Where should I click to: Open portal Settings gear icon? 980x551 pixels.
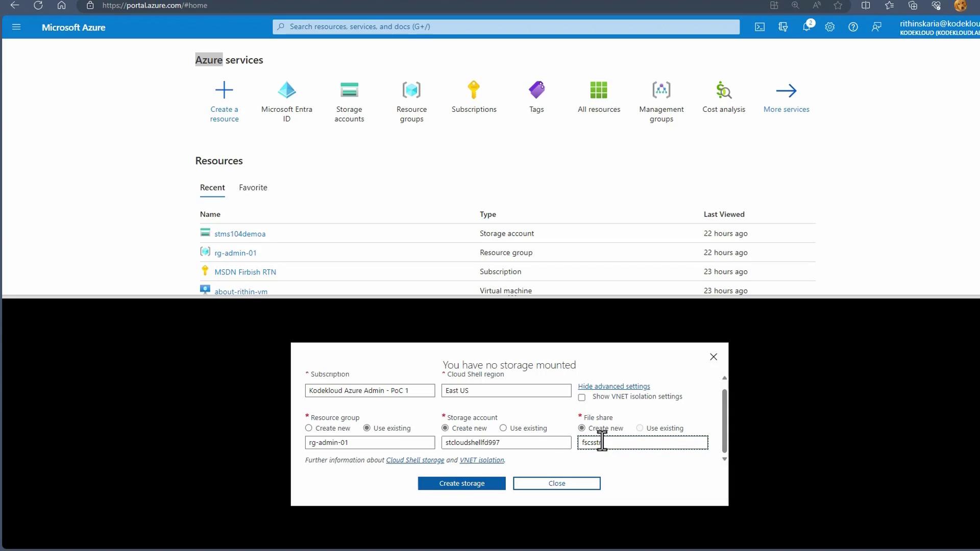830,27
